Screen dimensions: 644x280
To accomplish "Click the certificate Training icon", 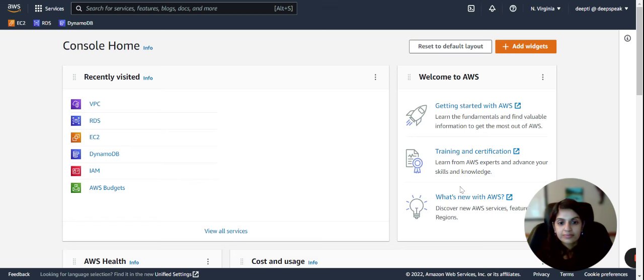I will tap(415, 161).
